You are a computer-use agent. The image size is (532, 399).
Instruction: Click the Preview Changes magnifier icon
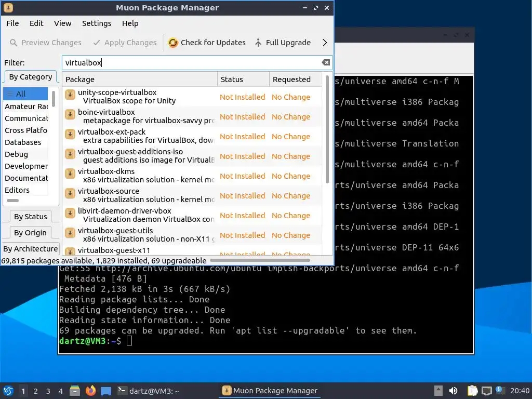coord(13,43)
